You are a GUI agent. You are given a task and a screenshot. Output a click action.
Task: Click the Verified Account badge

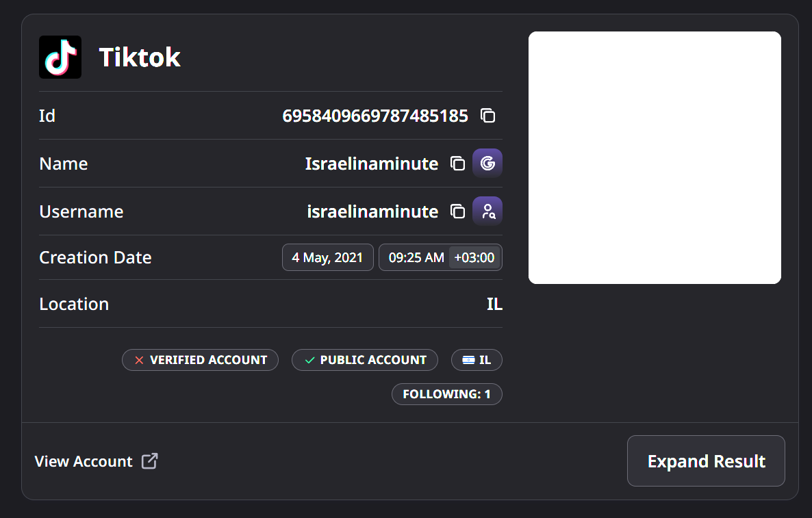tap(201, 360)
